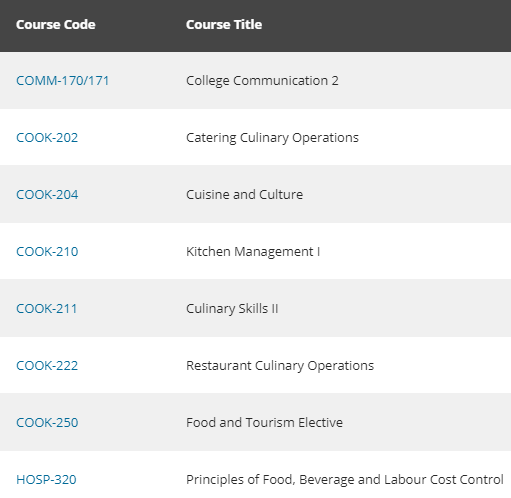
Task: Click the Course Title column header
Action: pos(224,25)
